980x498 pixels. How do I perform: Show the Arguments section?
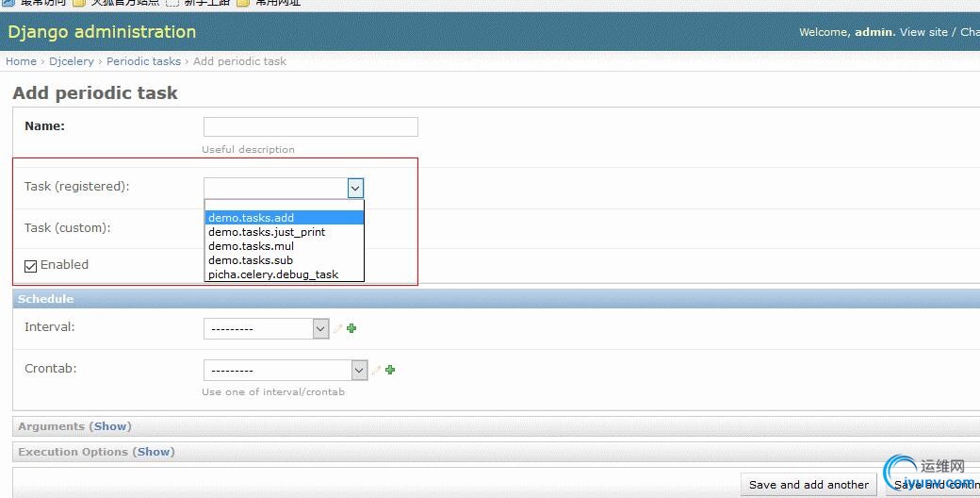point(110,426)
